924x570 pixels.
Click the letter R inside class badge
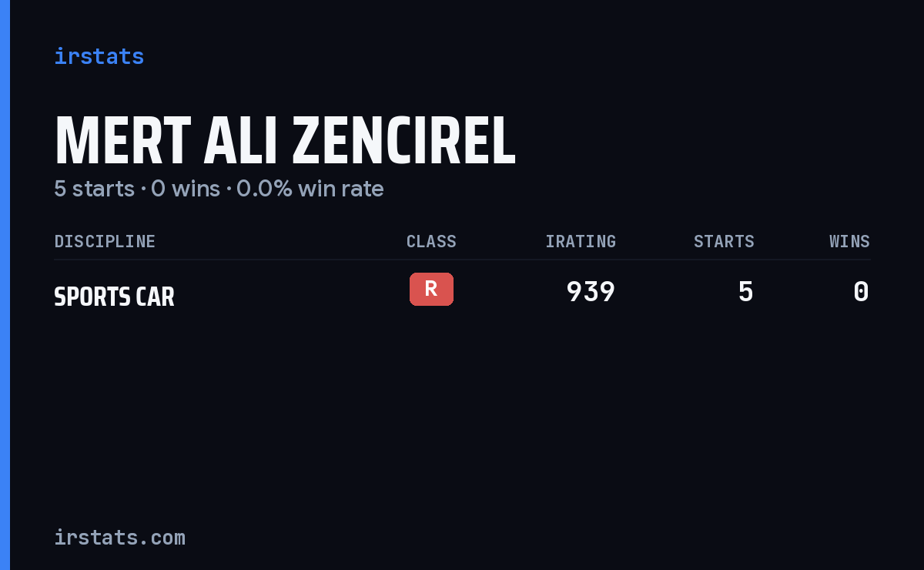[431, 289]
